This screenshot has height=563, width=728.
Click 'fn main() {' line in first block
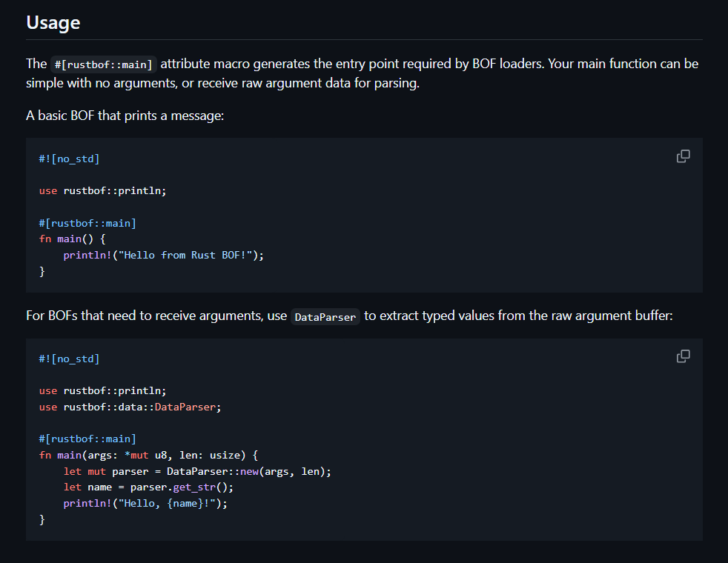click(73, 239)
